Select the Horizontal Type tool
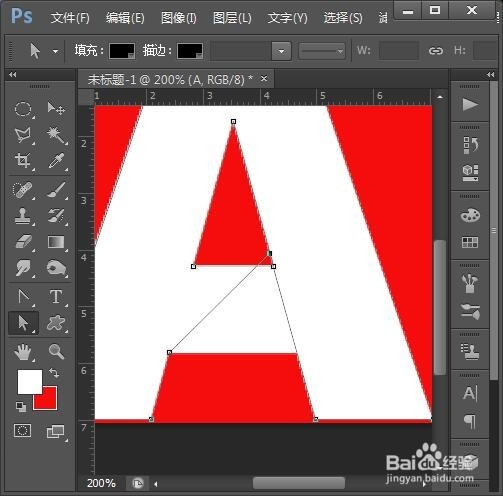Image resolution: width=503 pixels, height=496 pixels. [x=56, y=297]
